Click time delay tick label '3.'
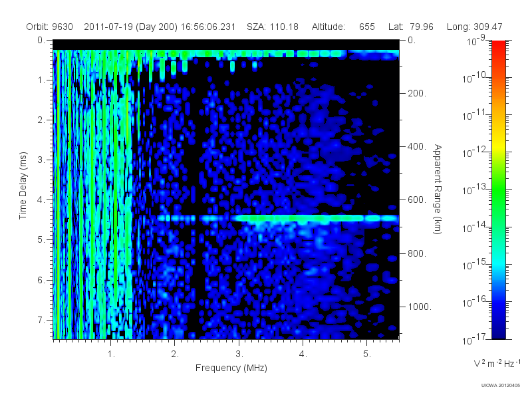532x399 pixels. click(x=41, y=160)
